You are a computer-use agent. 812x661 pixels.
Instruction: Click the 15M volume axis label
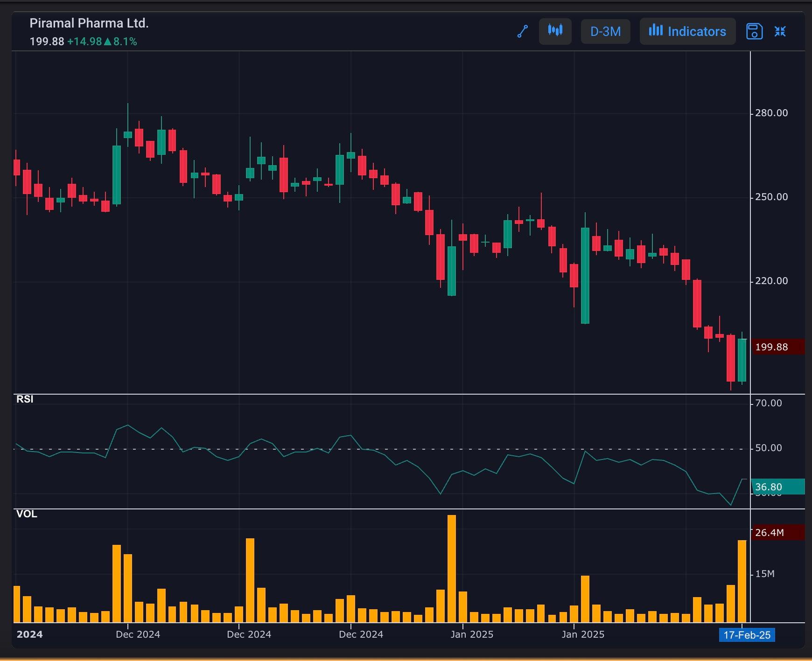(x=764, y=574)
